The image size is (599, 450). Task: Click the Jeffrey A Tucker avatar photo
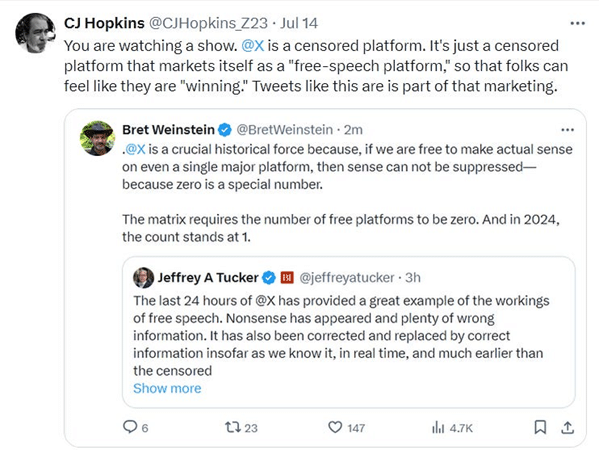point(143,278)
